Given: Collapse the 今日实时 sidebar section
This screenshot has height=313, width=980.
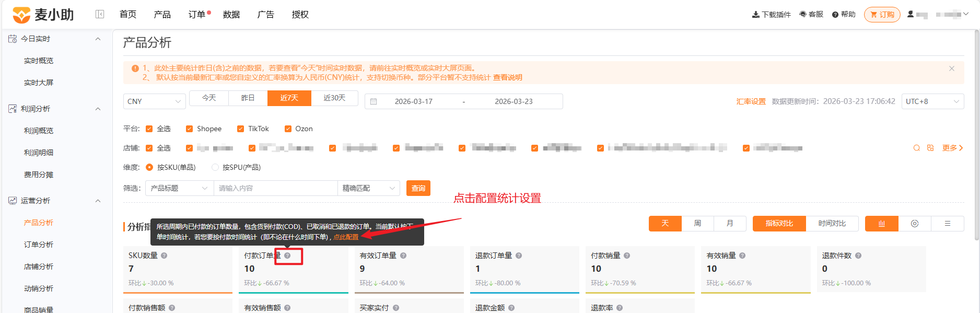Looking at the screenshot, I should [98, 39].
